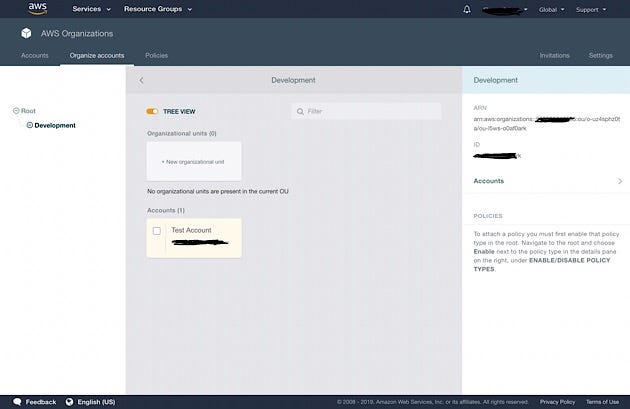Select Development in the tree
630x409 pixels.
click(55, 125)
